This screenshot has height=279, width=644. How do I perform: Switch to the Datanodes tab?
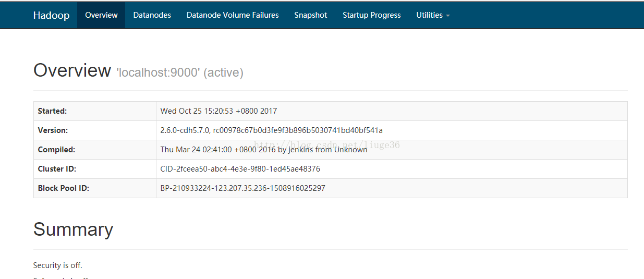point(152,15)
